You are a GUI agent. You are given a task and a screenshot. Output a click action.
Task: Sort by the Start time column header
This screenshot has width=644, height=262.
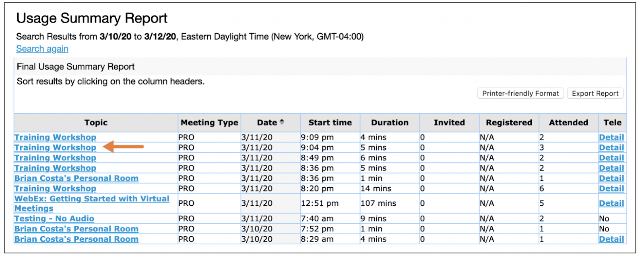coord(330,123)
